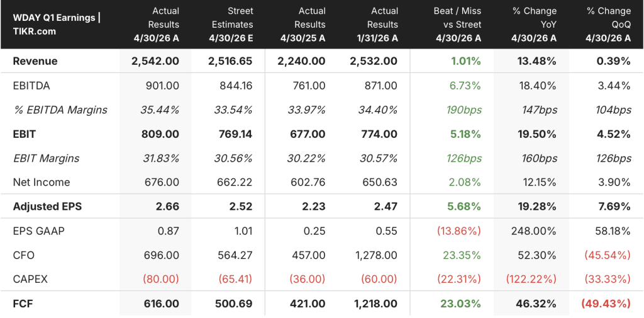Select the FCF row label
The height and width of the screenshot is (318, 644).
(x=23, y=304)
